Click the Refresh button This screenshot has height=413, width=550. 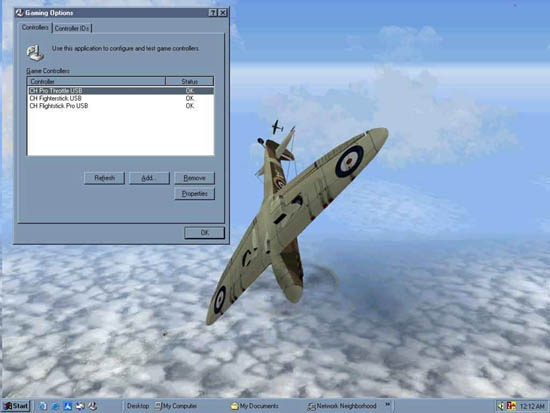104,178
